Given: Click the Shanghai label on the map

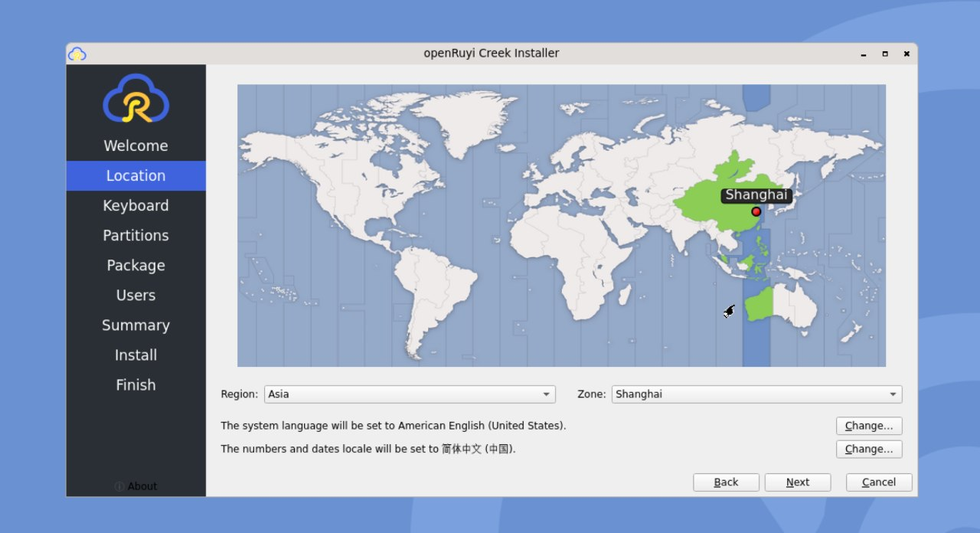Looking at the screenshot, I should (756, 195).
